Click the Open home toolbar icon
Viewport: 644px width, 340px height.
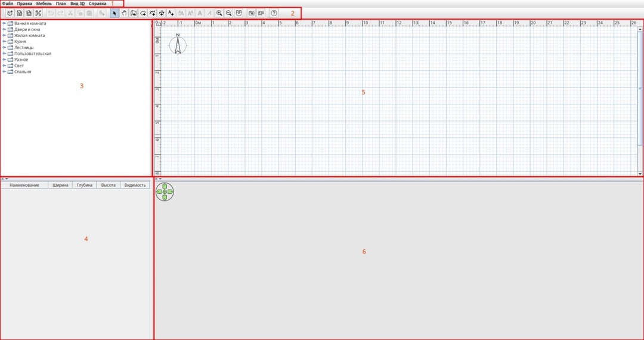coord(19,13)
